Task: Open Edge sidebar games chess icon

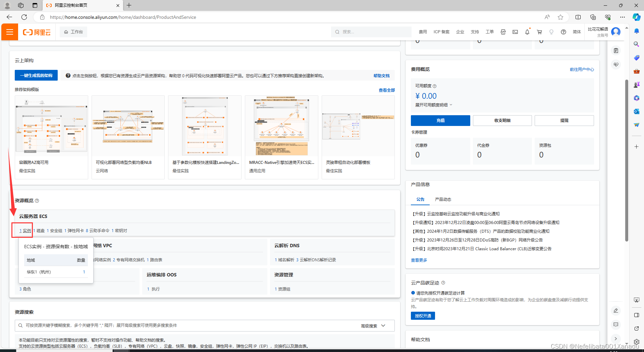Action: pyautogui.click(x=637, y=84)
